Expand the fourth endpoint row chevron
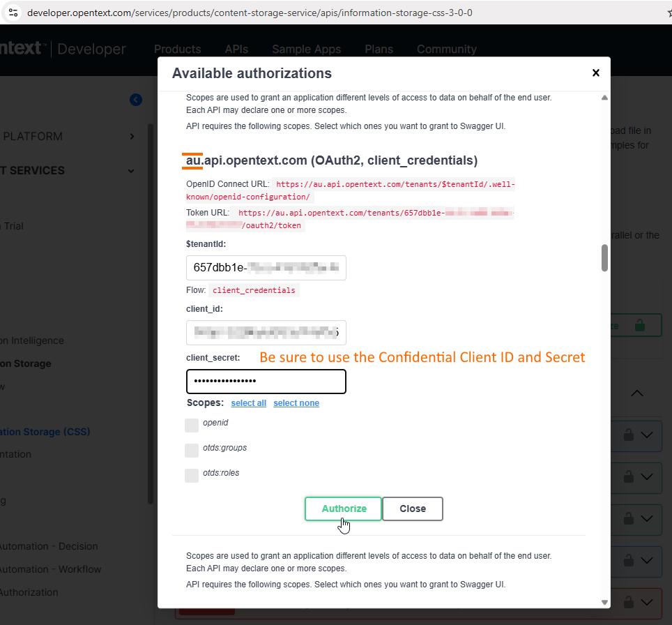This screenshot has width=672, height=625. (x=647, y=560)
